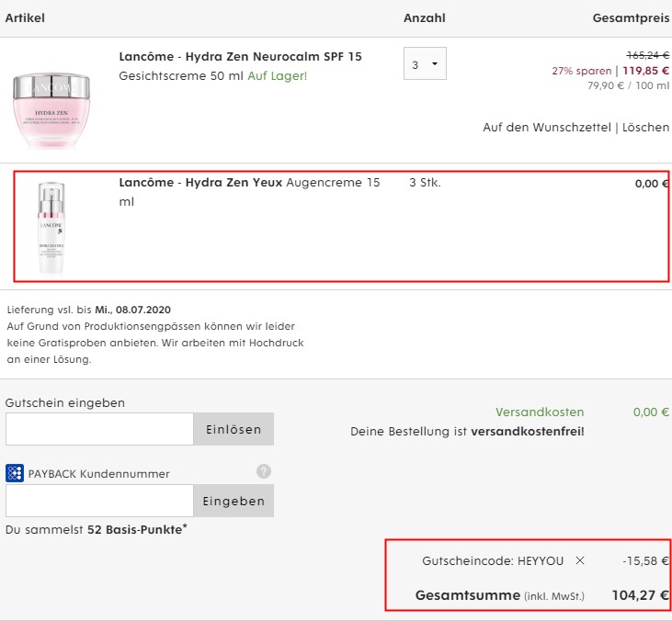Viewport: 672px width, 621px height.
Task: Click the 3 Stk. quantity text
Action: point(425,183)
